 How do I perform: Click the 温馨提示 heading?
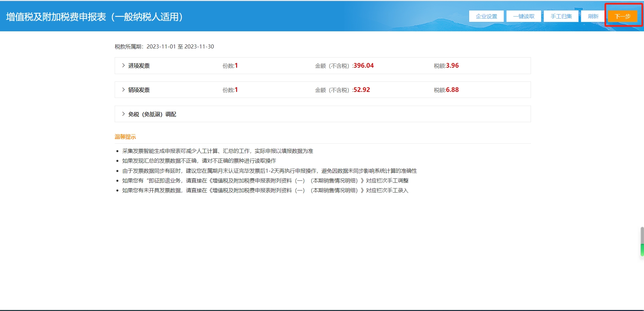pyautogui.click(x=125, y=137)
